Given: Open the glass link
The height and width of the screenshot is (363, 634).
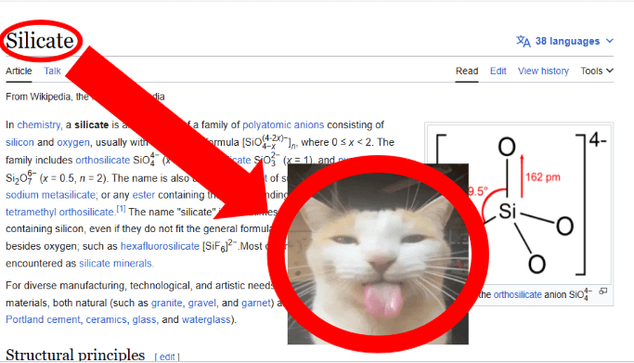Looking at the screenshot, I should click(144, 320).
